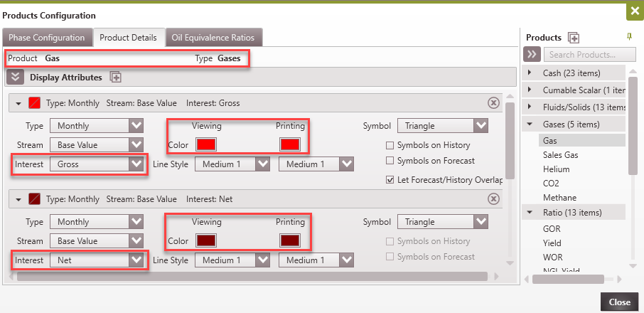Collapse the Interest: Gross attribute section

pos(18,104)
